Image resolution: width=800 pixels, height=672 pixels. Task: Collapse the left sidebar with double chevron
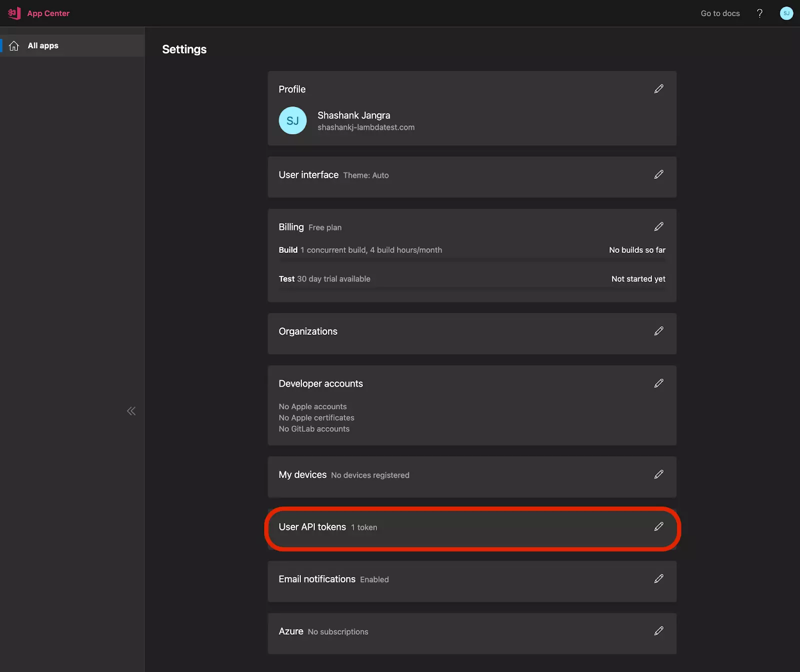[x=131, y=411]
